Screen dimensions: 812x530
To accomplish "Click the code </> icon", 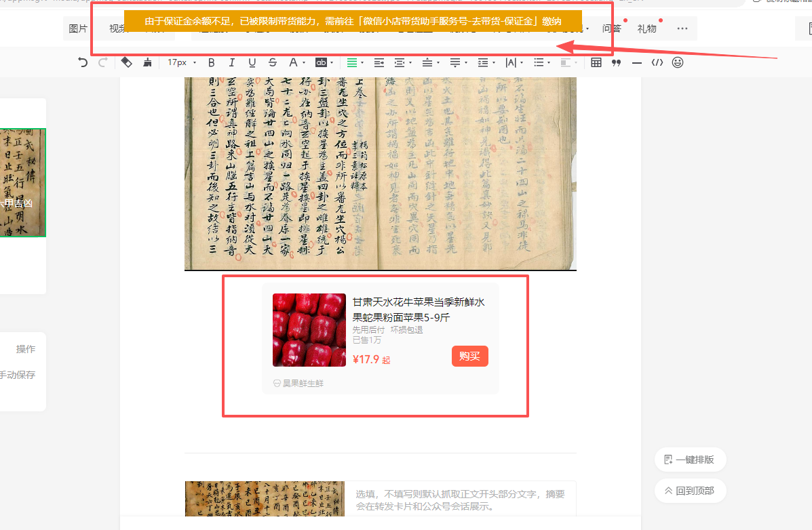I will pyautogui.click(x=657, y=62).
